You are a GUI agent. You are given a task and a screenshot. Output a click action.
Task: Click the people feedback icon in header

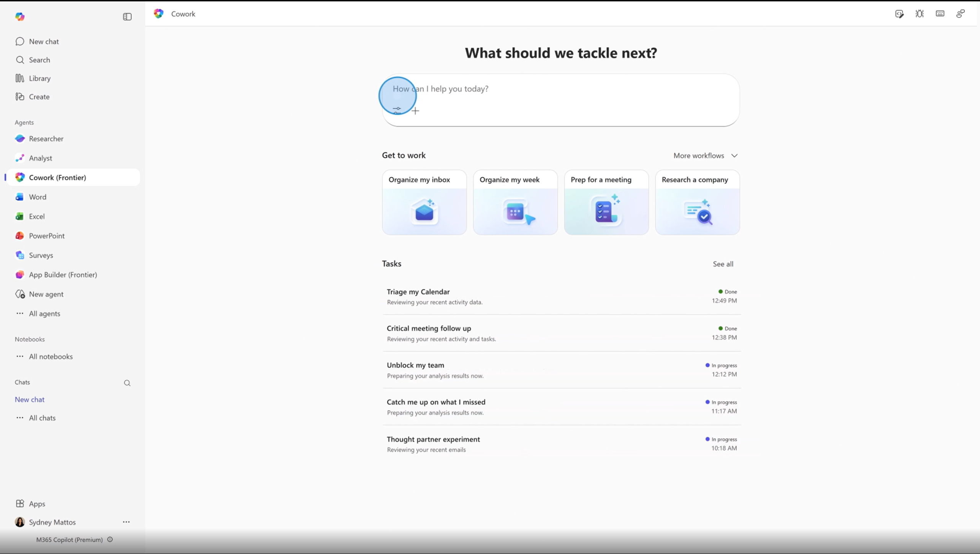click(960, 14)
